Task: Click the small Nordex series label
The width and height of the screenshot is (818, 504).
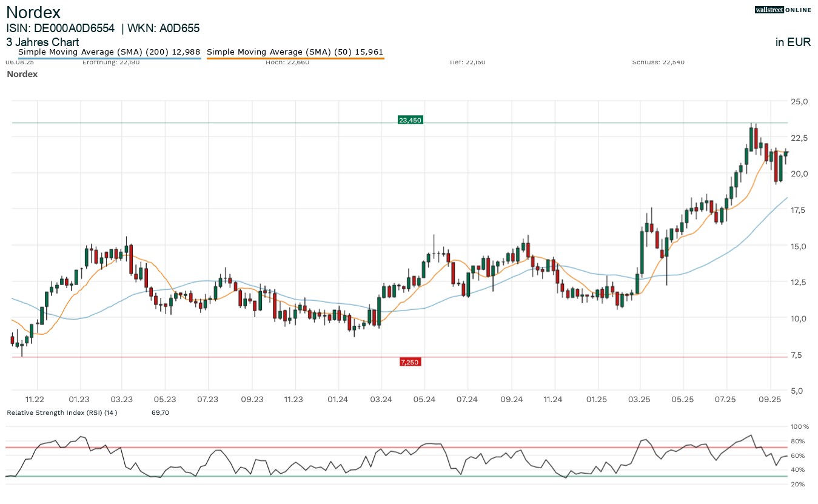Action: coord(22,74)
